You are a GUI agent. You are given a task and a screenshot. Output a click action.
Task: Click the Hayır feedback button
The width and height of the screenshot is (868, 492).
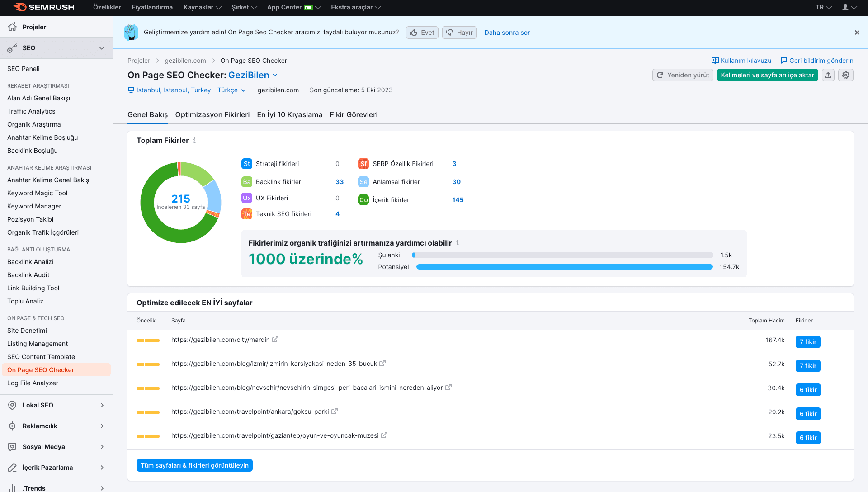click(459, 33)
